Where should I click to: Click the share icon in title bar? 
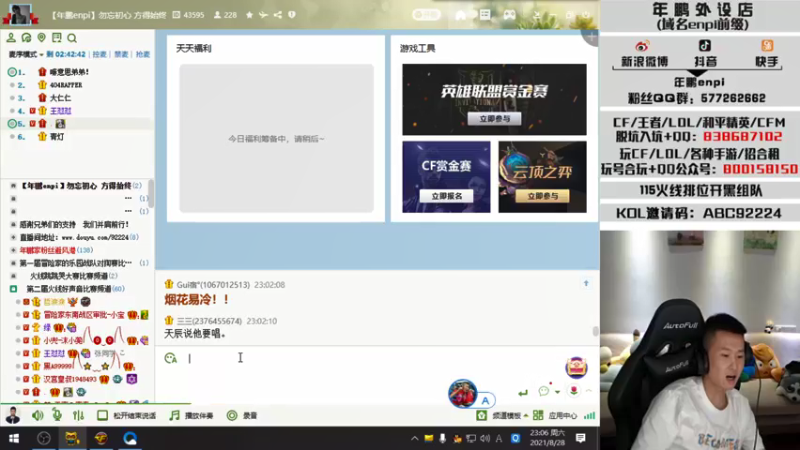coord(278,15)
